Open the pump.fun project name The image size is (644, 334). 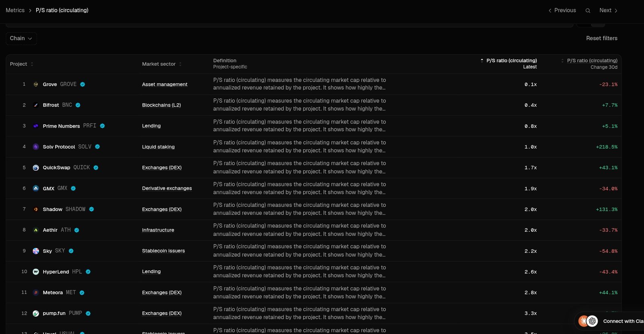(x=54, y=313)
